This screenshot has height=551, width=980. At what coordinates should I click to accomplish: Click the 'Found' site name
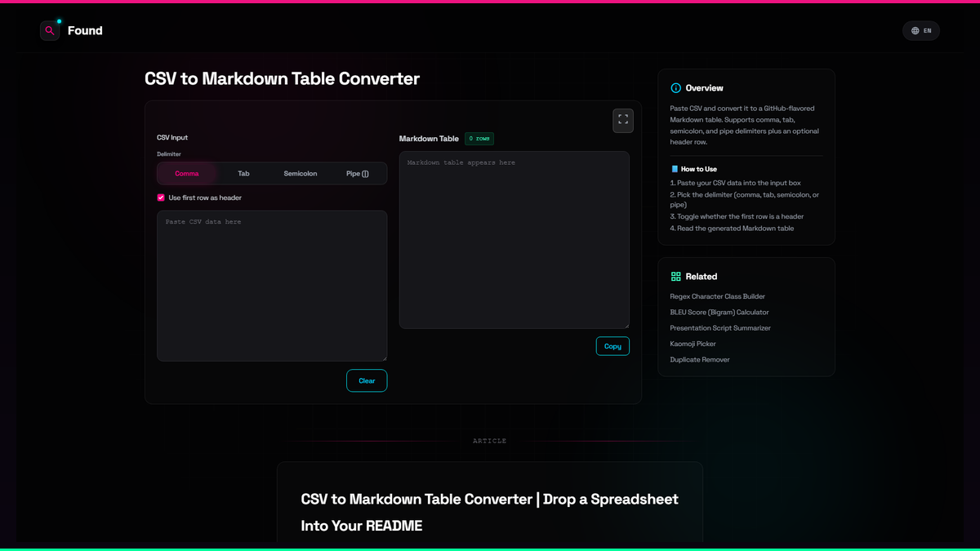click(x=85, y=31)
